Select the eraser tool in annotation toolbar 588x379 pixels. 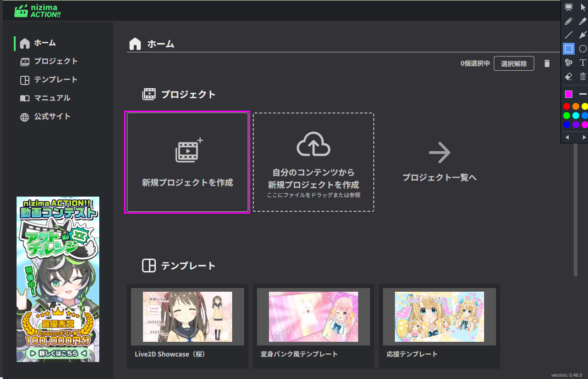569,76
